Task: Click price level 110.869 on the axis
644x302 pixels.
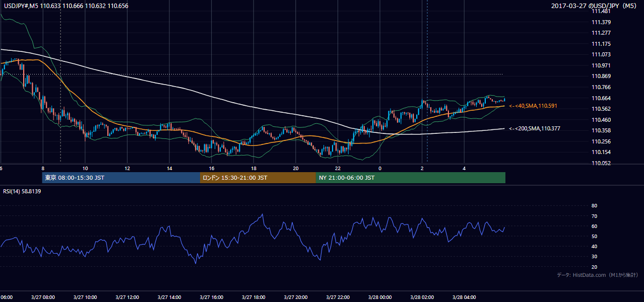Action: click(x=601, y=77)
